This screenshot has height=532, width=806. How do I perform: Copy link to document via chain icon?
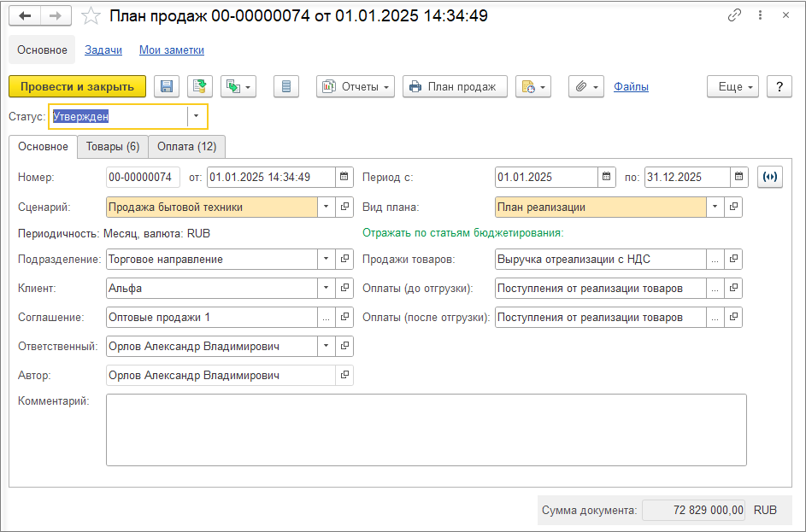coord(734,15)
